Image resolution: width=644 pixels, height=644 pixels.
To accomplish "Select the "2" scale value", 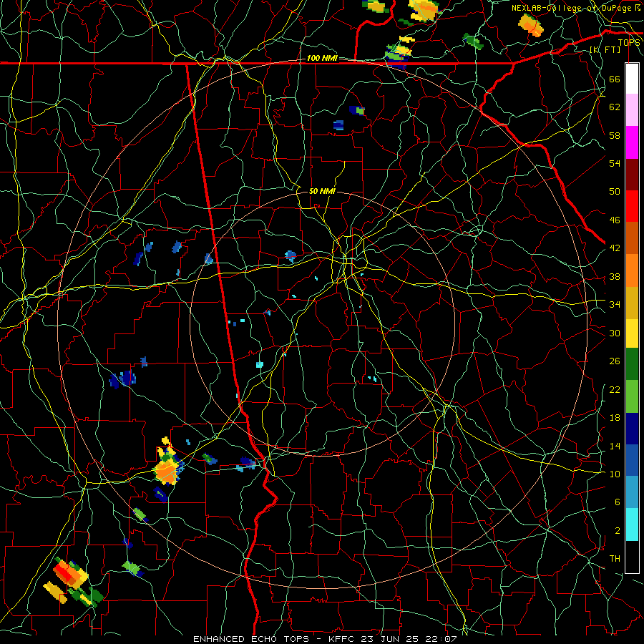I will tap(618, 531).
